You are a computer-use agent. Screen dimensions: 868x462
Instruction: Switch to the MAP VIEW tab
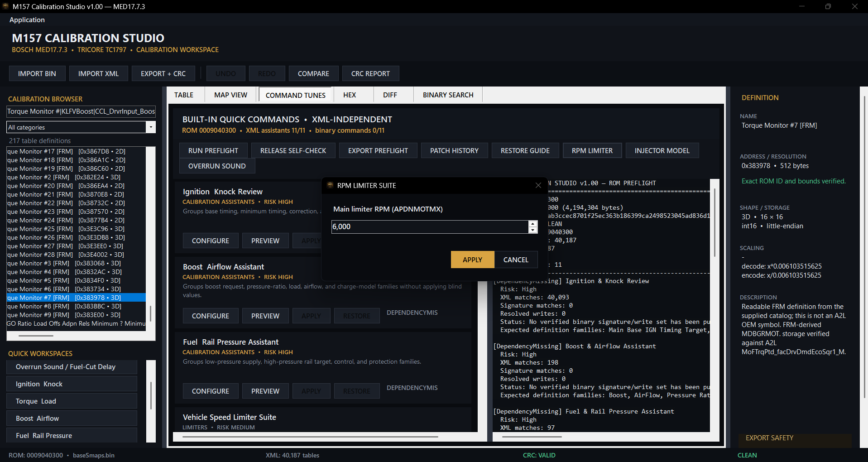[x=231, y=95]
